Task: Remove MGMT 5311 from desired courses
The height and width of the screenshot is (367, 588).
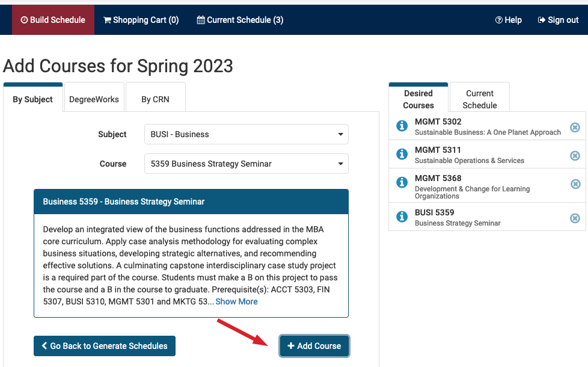Action: click(x=575, y=156)
